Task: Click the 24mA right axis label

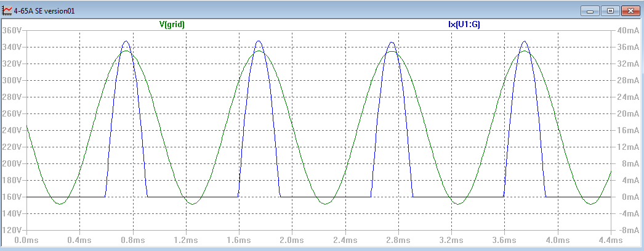Action: coord(627,97)
